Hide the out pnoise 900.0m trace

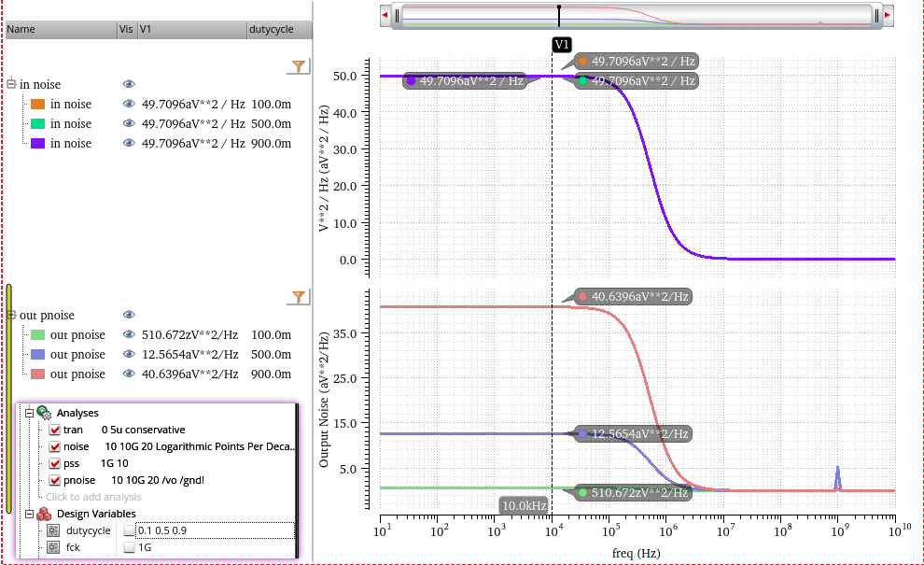click(129, 374)
